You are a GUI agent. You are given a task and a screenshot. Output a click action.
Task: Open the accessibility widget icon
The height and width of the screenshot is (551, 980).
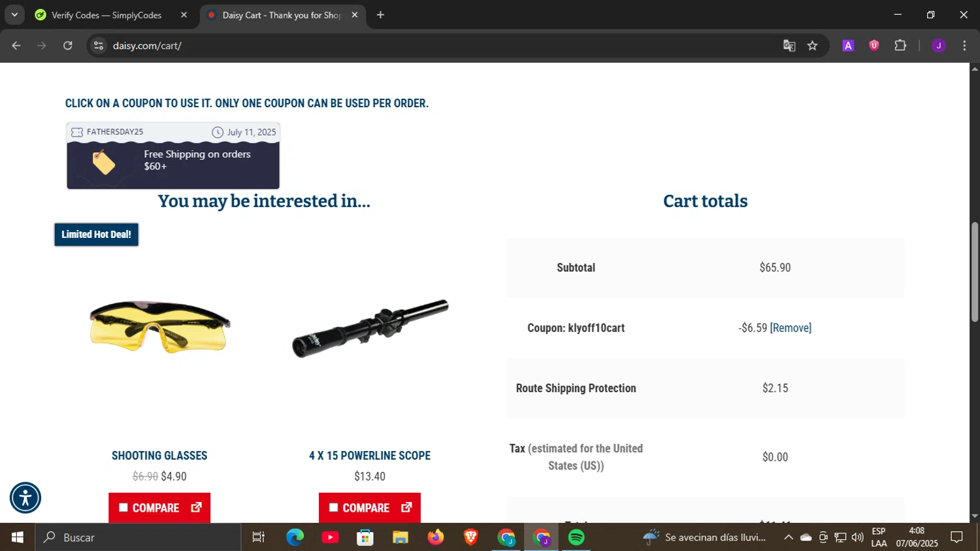click(25, 498)
